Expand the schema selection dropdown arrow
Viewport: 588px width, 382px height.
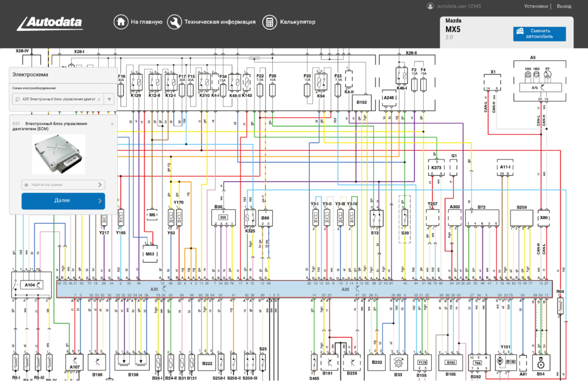[109, 99]
